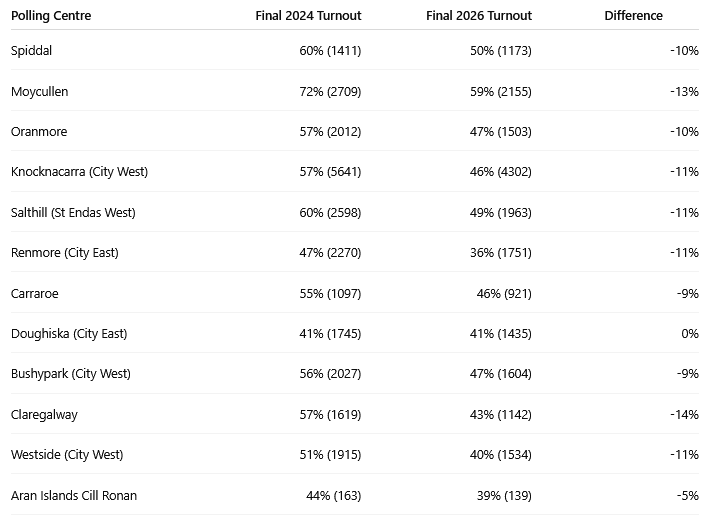This screenshot has width=723, height=520.
Task: Click the Difference column header
Action: [x=634, y=16]
